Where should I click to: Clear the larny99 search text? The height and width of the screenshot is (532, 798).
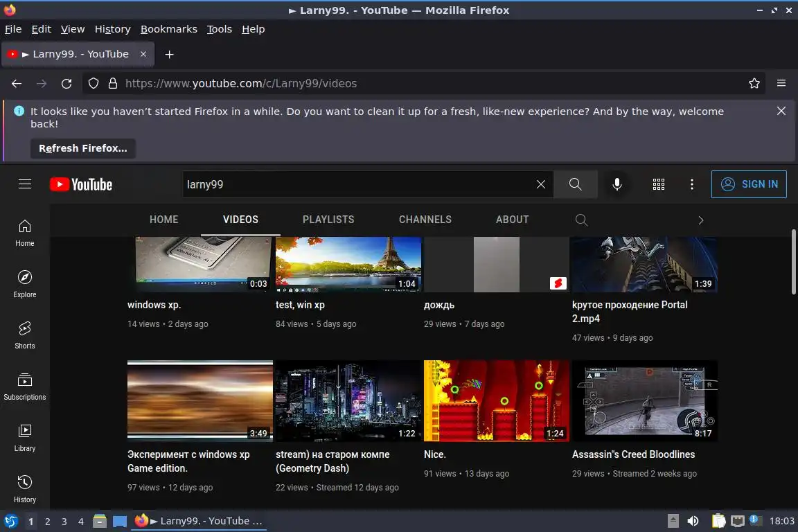click(541, 184)
